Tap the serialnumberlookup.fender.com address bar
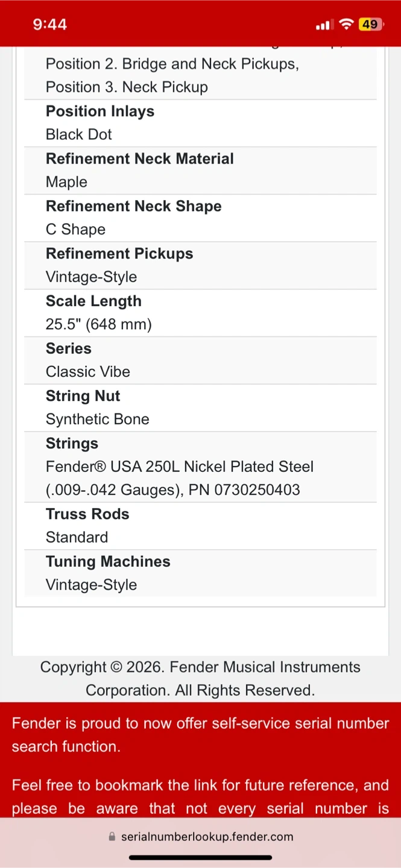 [207, 837]
